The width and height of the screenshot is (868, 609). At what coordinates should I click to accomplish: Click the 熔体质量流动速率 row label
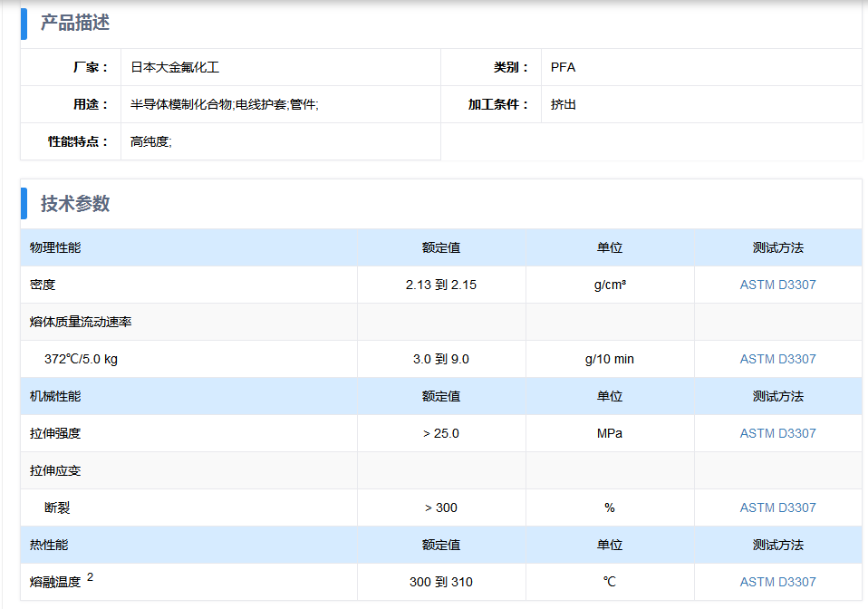81,322
